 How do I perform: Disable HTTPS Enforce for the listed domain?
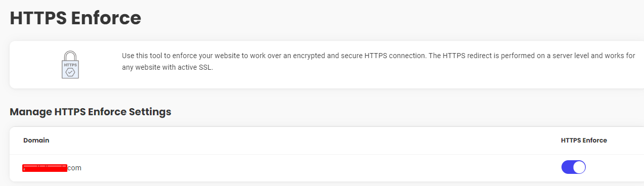[573, 167]
